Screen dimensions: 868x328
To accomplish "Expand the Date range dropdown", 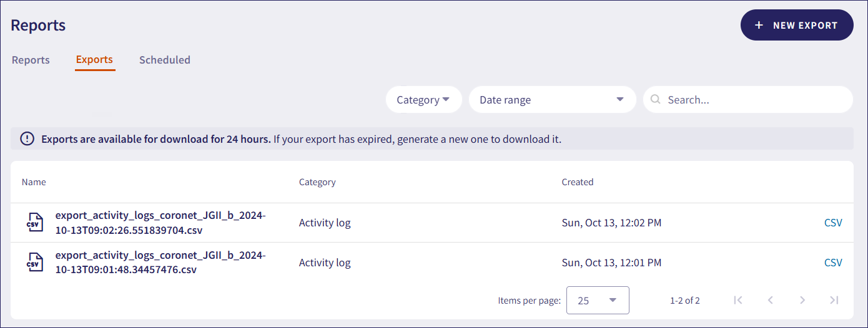I will coord(552,100).
